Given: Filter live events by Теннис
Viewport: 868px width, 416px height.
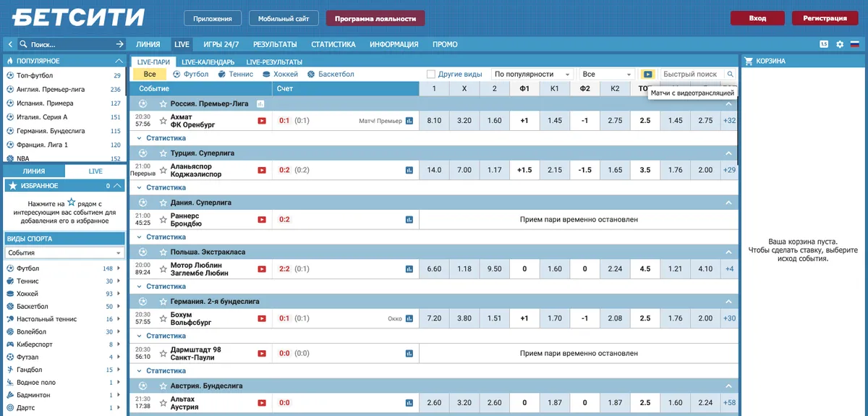Looking at the screenshot, I should 235,74.
